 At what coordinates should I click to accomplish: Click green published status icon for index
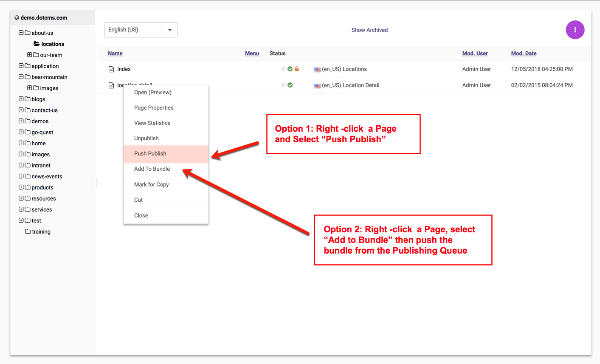click(290, 69)
